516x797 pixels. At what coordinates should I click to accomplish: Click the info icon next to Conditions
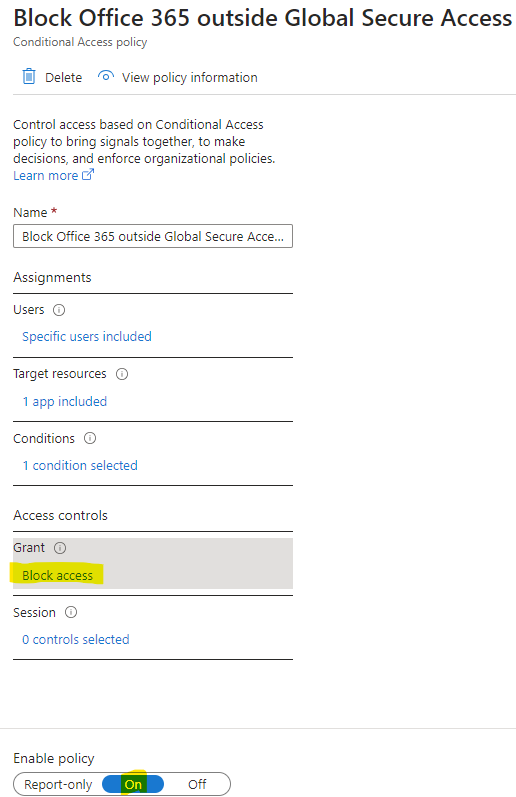point(90,438)
